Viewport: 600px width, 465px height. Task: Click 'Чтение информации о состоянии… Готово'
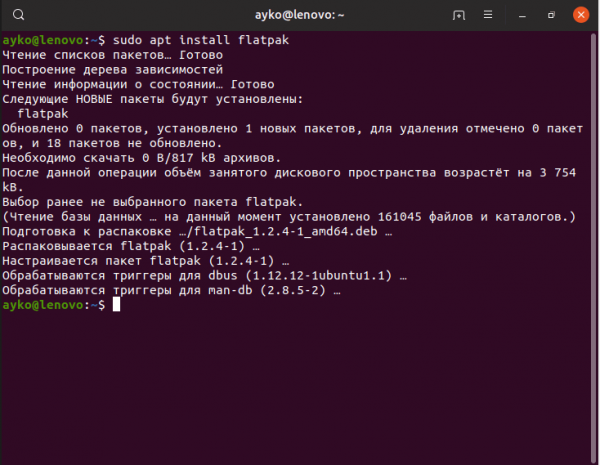(x=138, y=84)
